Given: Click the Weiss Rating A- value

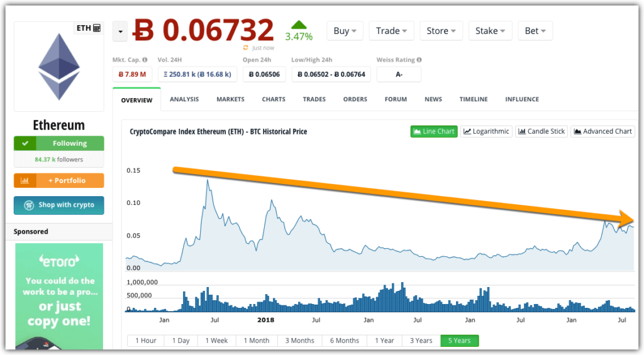Looking at the screenshot, I should [399, 74].
